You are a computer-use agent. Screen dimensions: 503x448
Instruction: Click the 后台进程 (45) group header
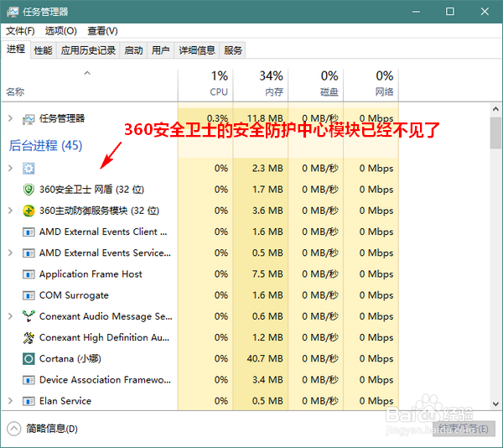pyautogui.click(x=45, y=145)
